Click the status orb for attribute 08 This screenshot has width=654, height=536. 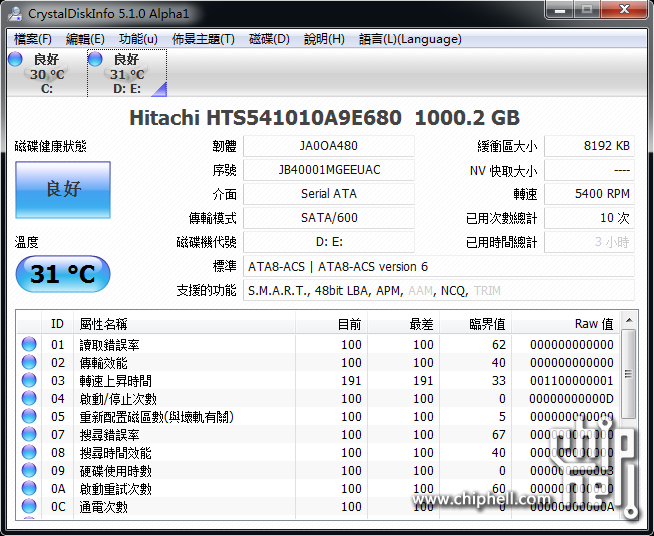point(29,452)
